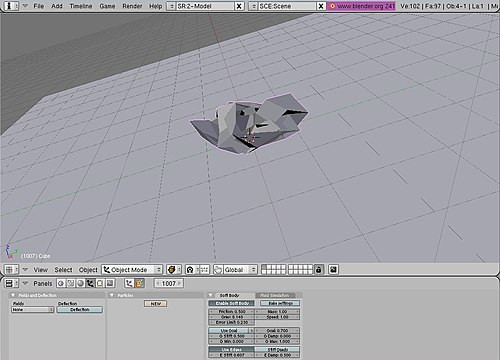The width and height of the screenshot is (500, 360).
Task: Open the Global orientation dropdown
Action: (x=240, y=270)
